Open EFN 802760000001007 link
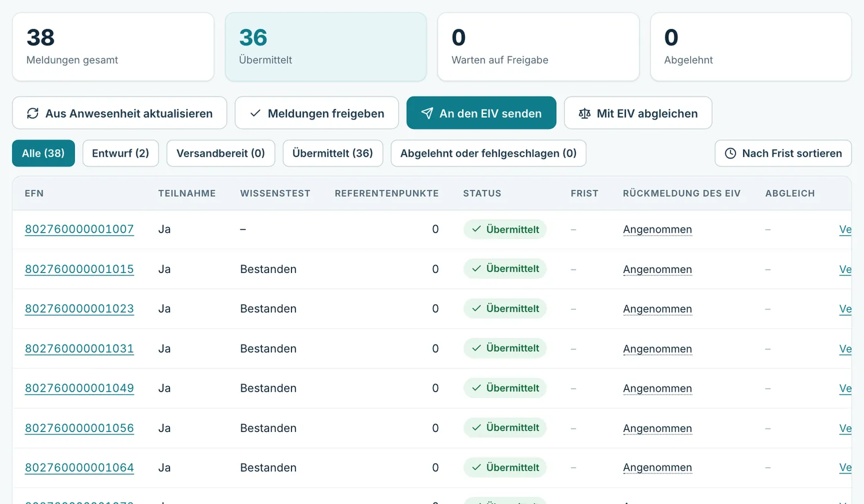 point(79,229)
